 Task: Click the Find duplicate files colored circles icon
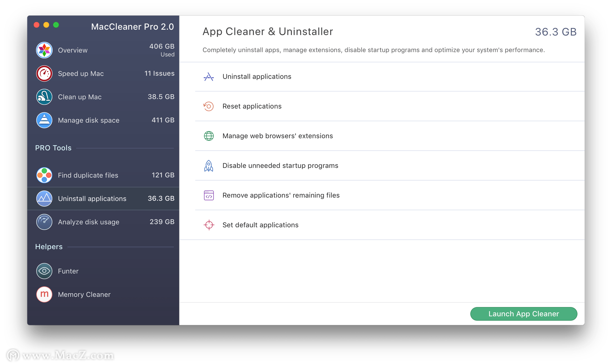coord(44,175)
